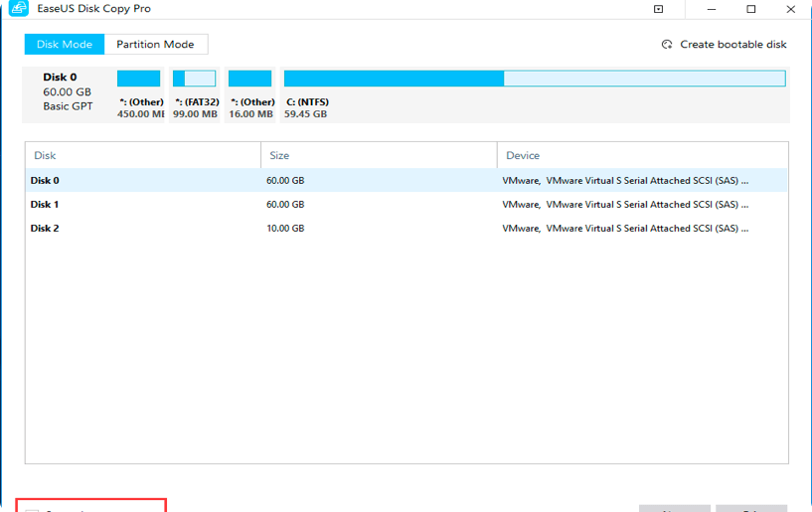Click Disk 0's VMware device description
This screenshot has height=512, width=812.
click(625, 180)
